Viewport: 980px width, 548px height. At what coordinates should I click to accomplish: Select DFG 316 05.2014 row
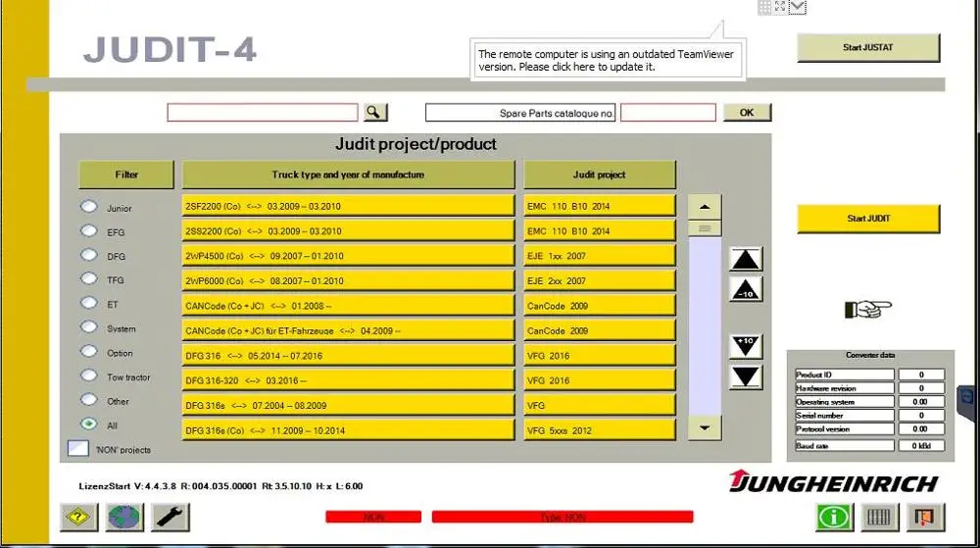[x=348, y=356]
